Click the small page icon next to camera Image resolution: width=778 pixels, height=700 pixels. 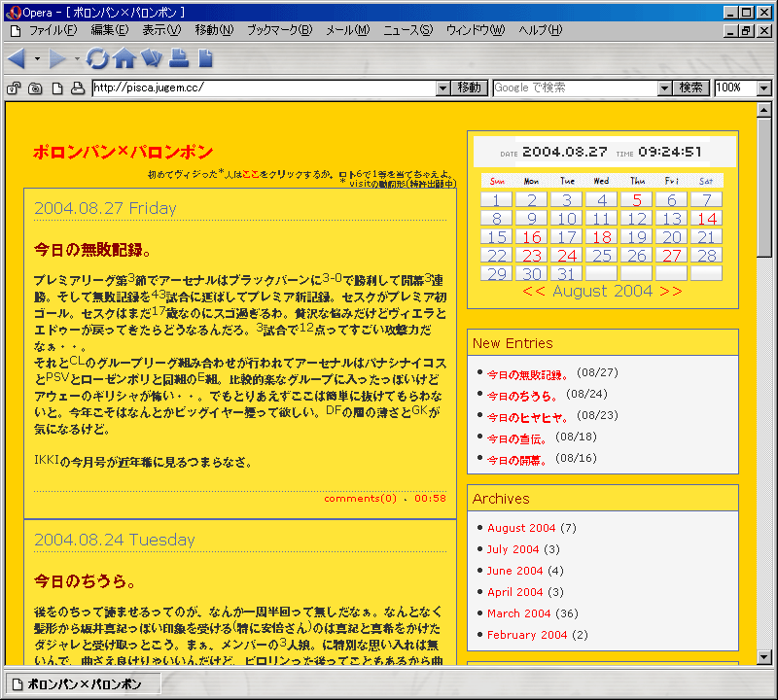57,88
